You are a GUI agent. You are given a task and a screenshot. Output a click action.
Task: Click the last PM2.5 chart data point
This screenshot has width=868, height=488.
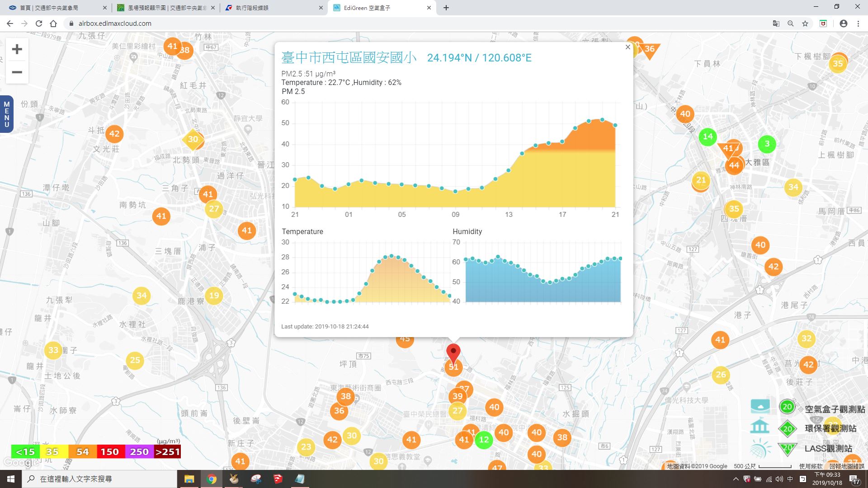pyautogui.click(x=615, y=125)
